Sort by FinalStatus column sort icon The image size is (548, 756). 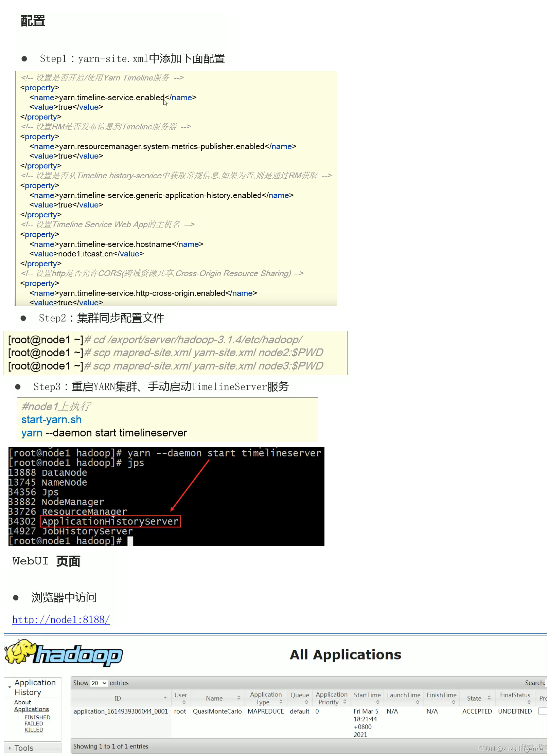(529, 702)
